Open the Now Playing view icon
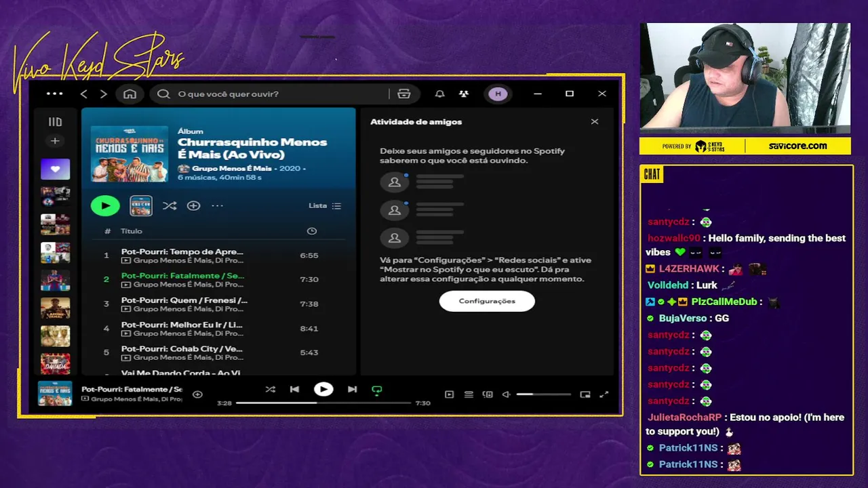Image resolution: width=868 pixels, height=488 pixels. coord(449,394)
